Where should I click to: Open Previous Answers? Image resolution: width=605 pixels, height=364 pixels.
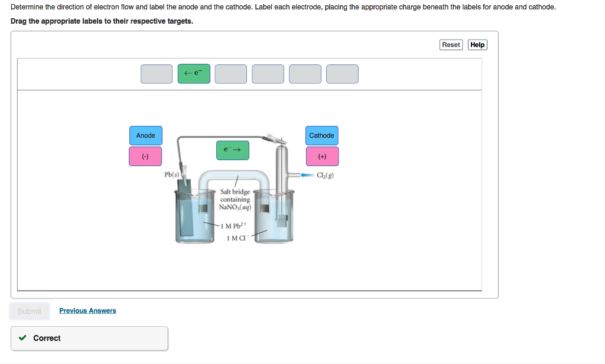(87, 310)
